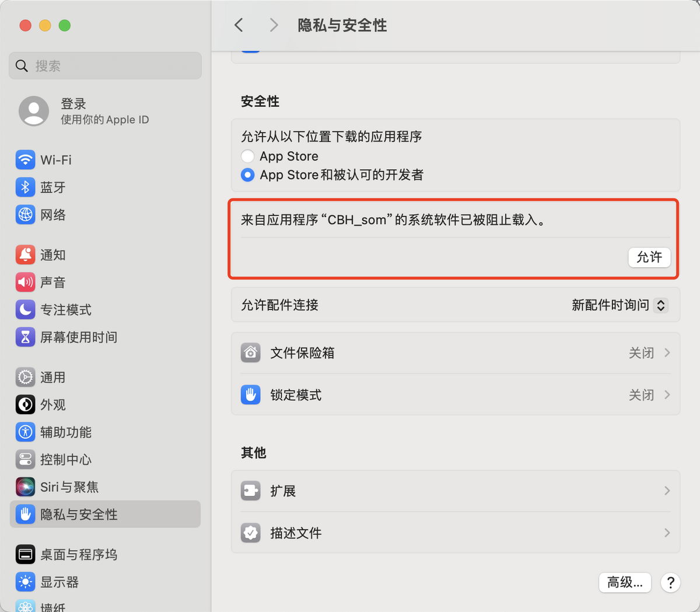700x612 pixels.
Task: Select App Store和被认可的开发者 radio option
Action: [247, 175]
